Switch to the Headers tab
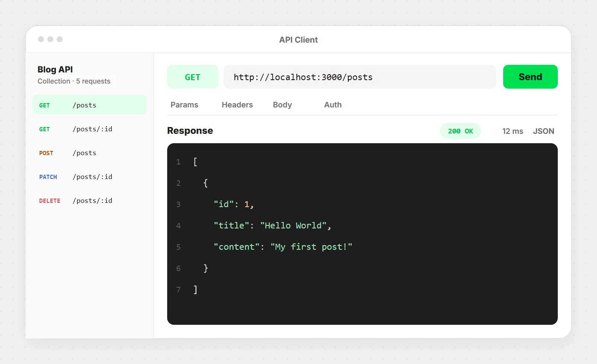This screenshot has width=597, height=364. coord(237,105)
